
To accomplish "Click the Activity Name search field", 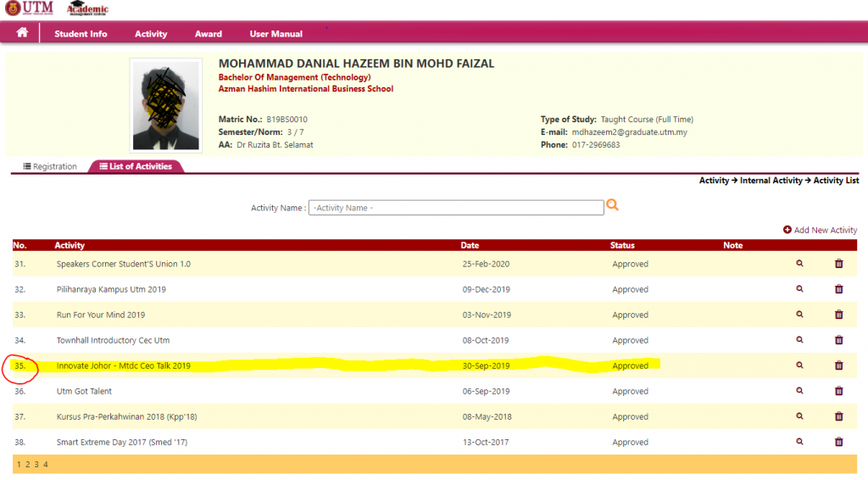I will point(456,208).
